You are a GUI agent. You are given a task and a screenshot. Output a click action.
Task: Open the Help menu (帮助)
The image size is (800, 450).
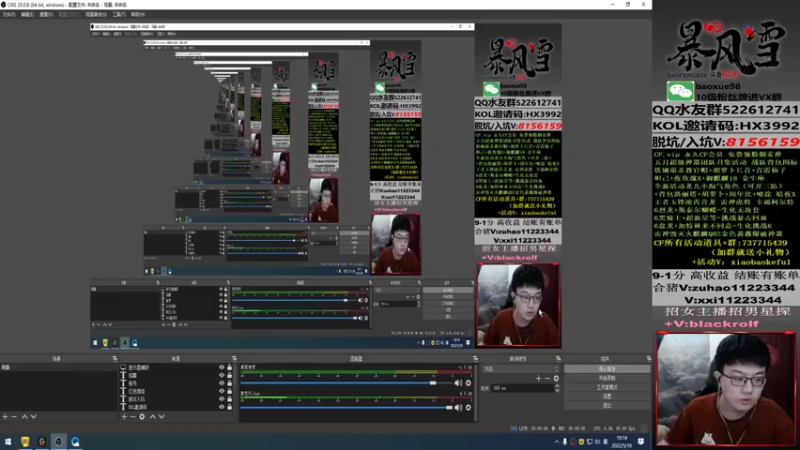point(138,14)
